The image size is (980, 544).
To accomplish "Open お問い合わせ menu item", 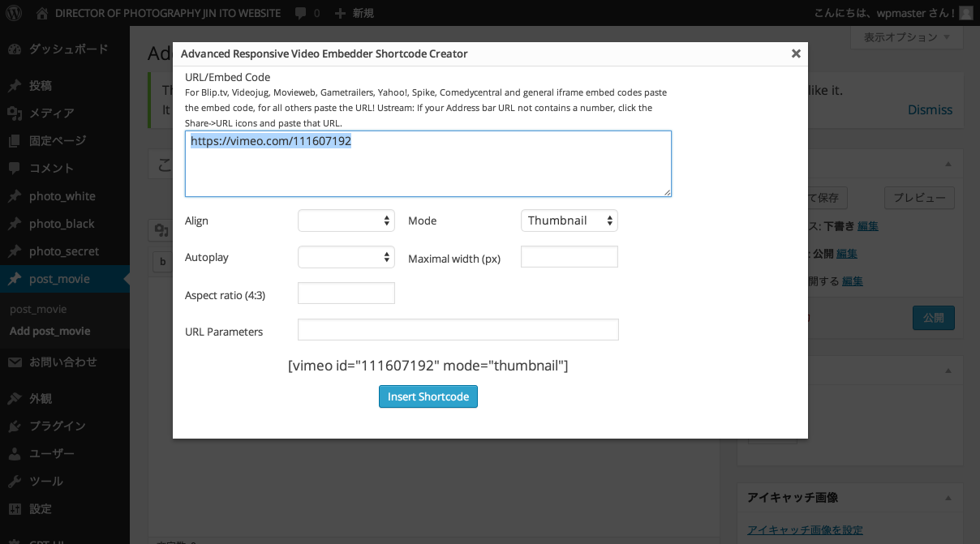I will (63, 362).
